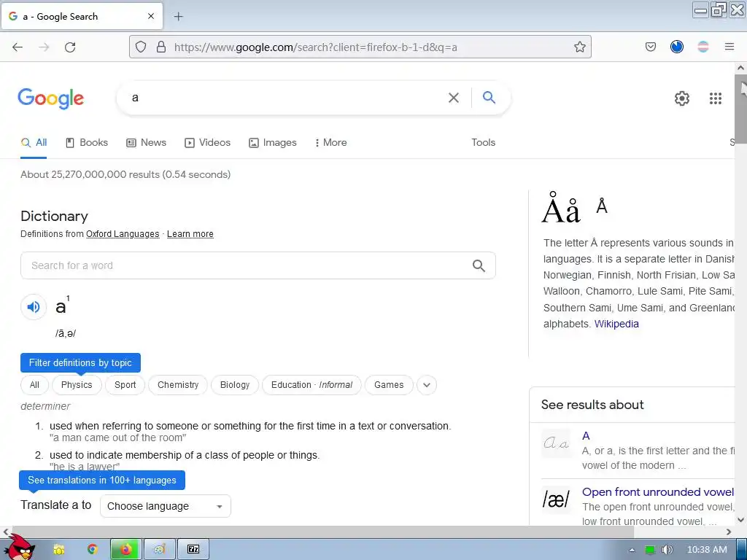Click the striped pink-blue extension icon
This screenshot has width=747, height=560.
[703, 47]
